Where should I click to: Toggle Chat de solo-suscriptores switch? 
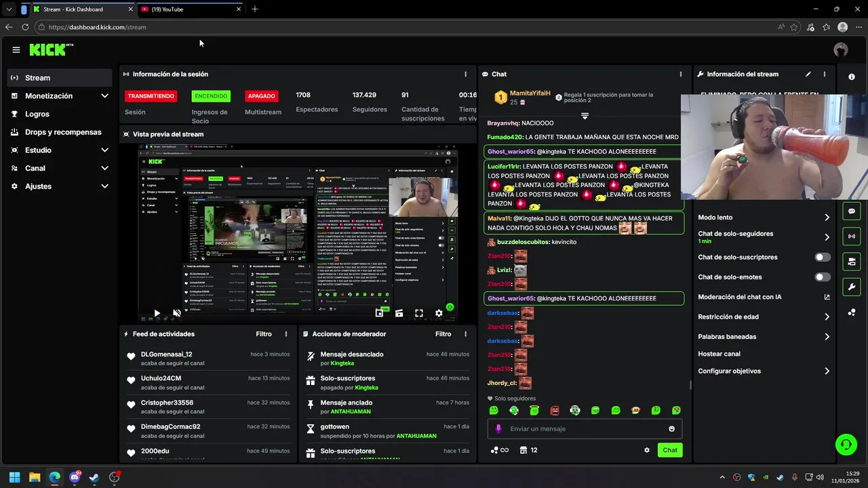tap(823, 258)
